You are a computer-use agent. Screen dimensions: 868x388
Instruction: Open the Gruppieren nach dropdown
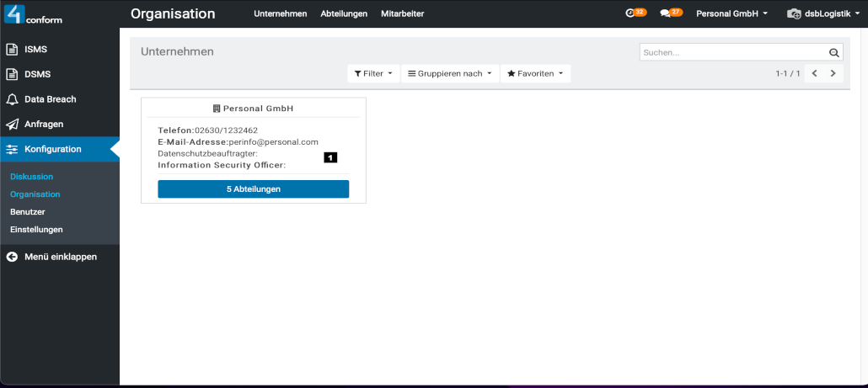(x=450, y=74)
